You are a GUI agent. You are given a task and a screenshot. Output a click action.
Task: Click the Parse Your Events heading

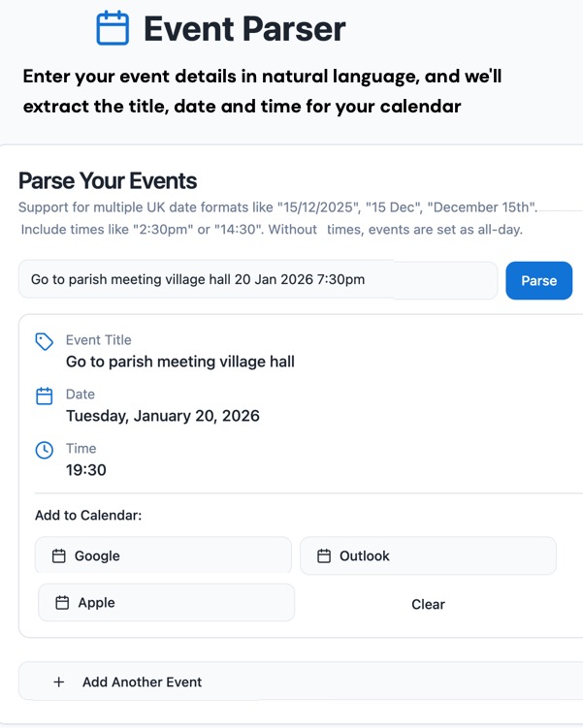(108, 181)
